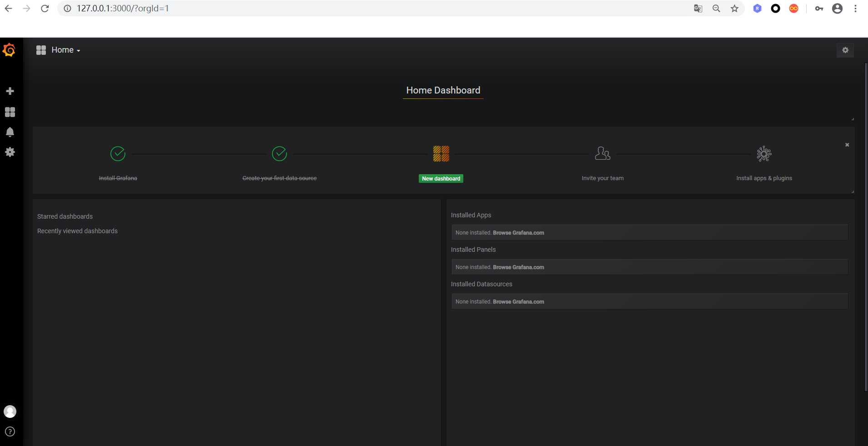Click the Recently viewed dashboards heading
Screen dimensions: 868x446
(x=77, y=231)
